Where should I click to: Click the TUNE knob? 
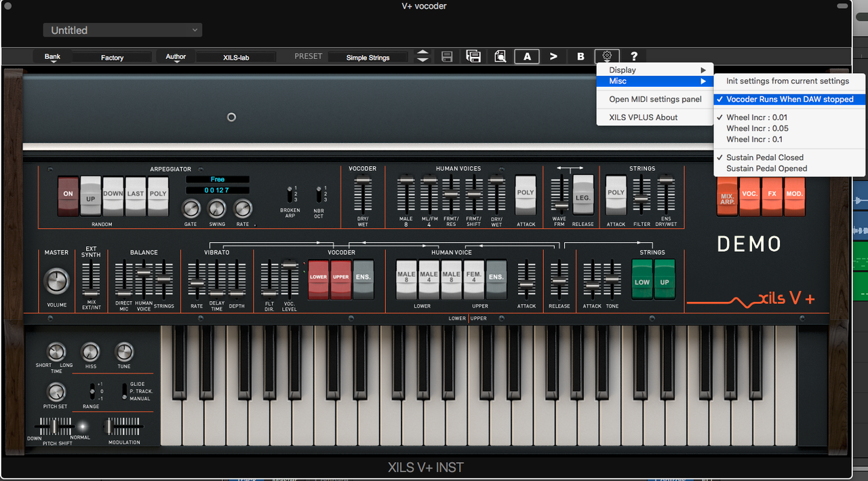pos(124,351)
